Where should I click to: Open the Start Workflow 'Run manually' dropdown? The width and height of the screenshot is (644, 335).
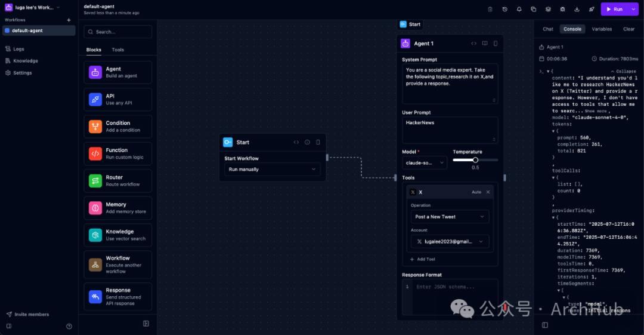tap(273, 169)
